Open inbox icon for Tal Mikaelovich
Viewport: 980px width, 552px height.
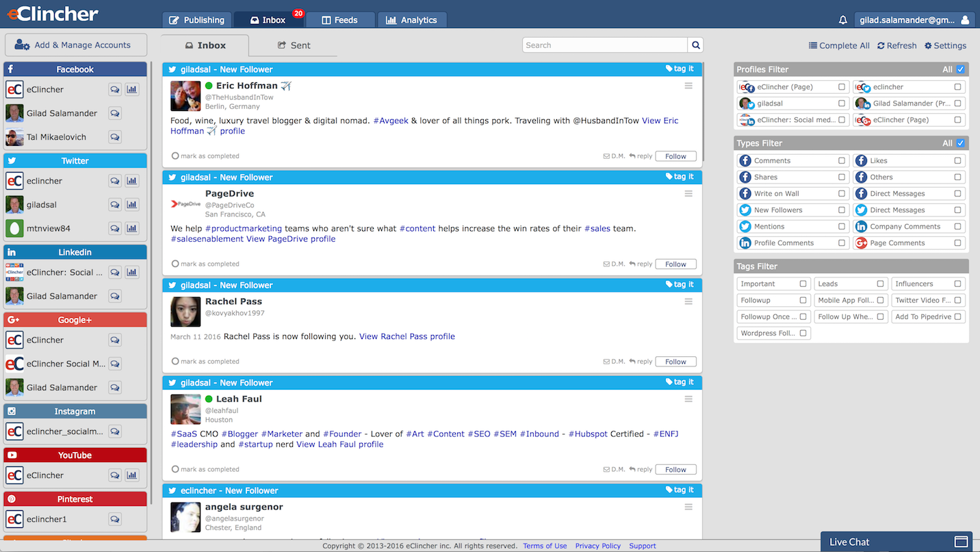coord(115,137)
